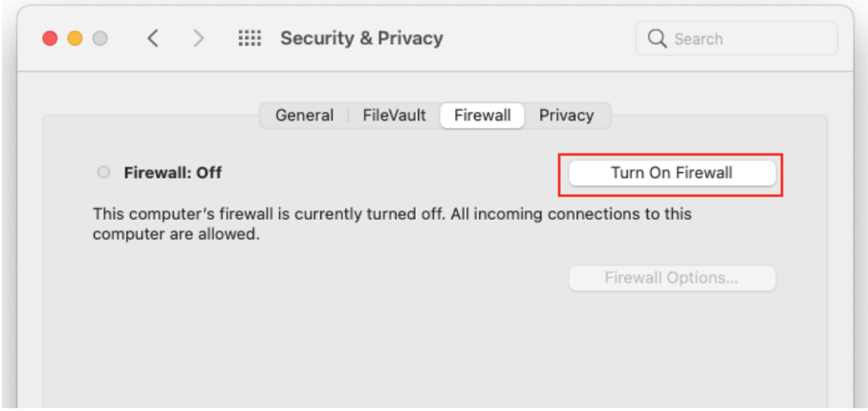Minimize the window with the yellow button
The image size is (868, 411).
click(75, 39)
